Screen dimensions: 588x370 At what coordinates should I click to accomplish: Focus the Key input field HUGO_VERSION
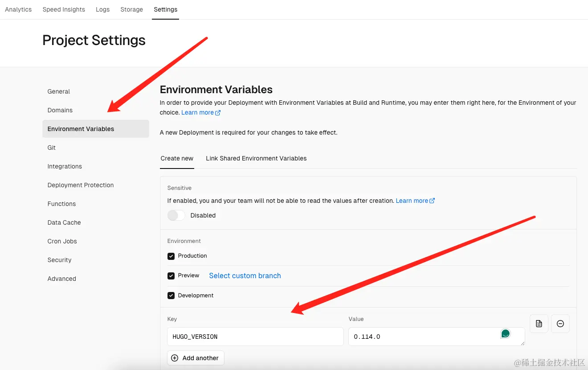255,337
